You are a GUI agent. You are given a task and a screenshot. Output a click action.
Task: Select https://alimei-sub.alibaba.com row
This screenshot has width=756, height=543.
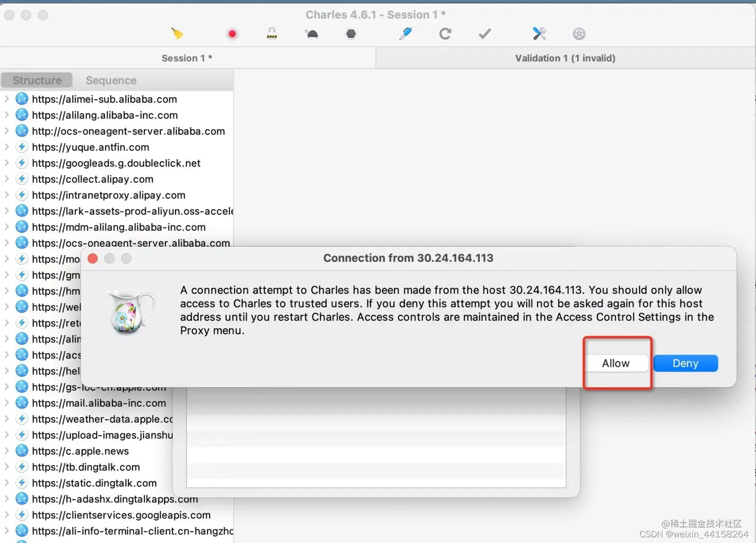(116, 99)
